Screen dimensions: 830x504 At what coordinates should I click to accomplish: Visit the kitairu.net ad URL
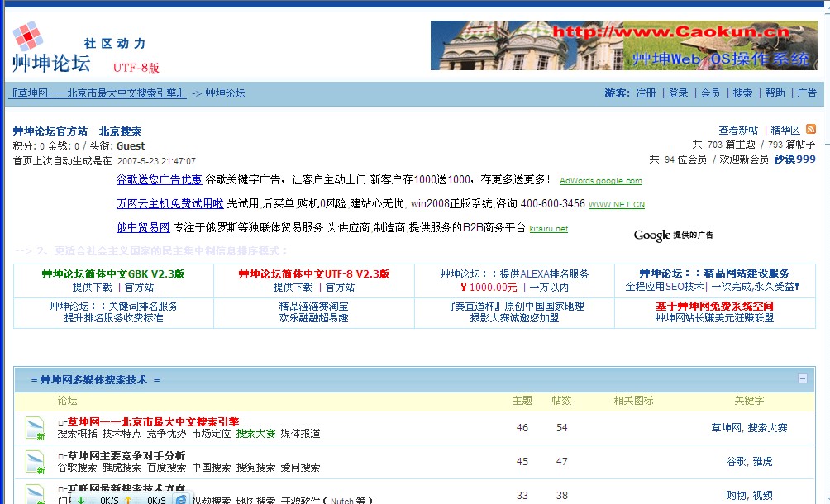point(549,229)
